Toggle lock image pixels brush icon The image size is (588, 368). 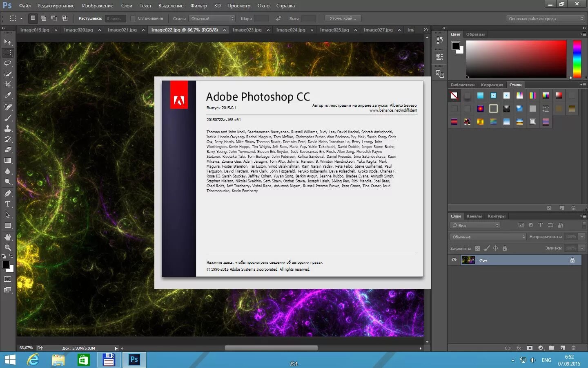pos(486,248)
